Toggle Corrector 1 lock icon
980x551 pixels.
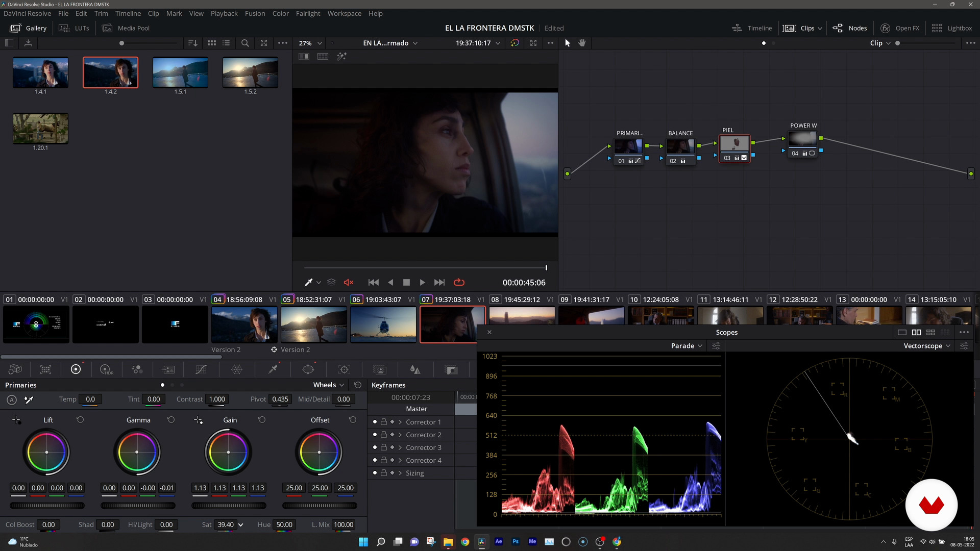(x=383, y=422)
